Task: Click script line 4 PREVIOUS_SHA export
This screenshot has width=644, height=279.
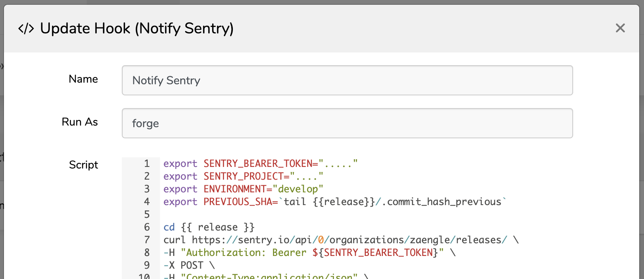Action: tap(335, 201)
